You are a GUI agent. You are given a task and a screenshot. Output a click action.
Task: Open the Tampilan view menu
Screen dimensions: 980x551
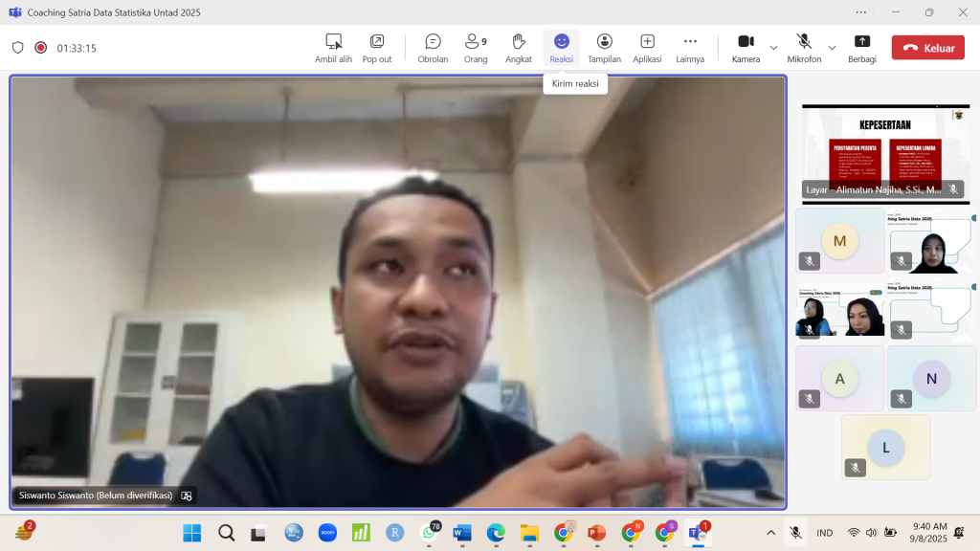coord(604,47)
